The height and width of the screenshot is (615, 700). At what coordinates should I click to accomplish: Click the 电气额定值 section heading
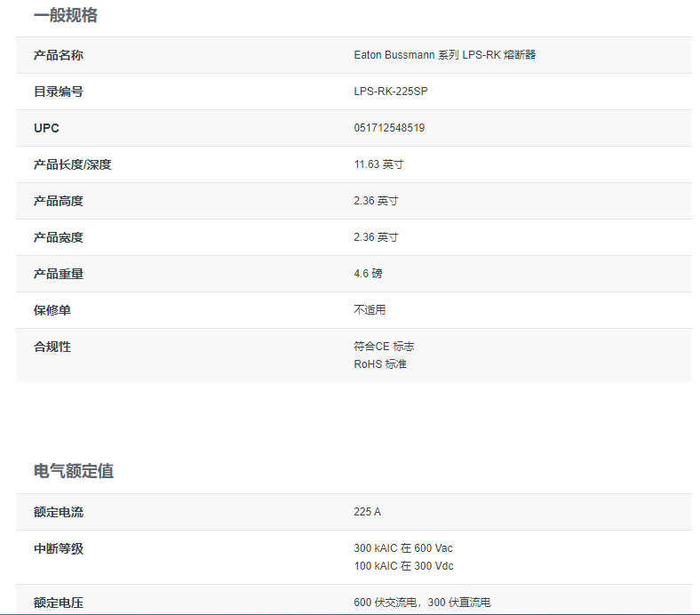click(x=74, y=471)
